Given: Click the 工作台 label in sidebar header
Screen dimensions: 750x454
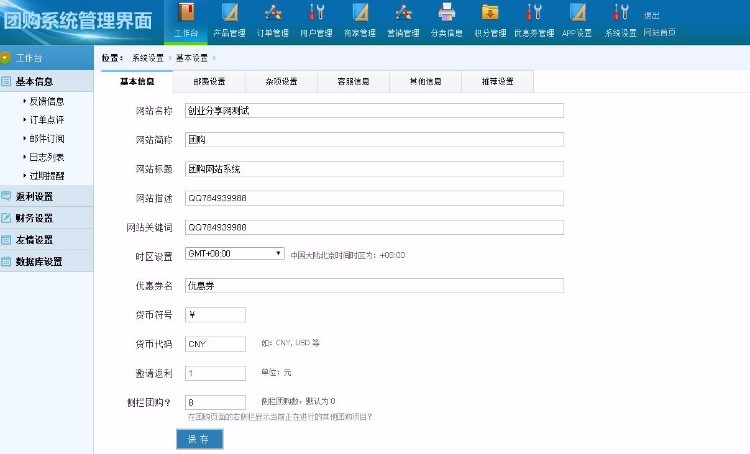Looking at the screenshot, I should (x=29, y=58).
